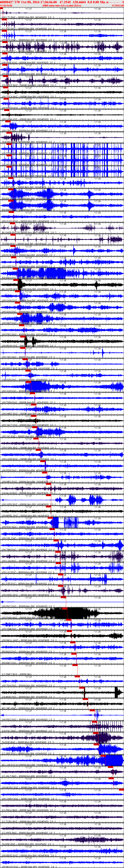124x868 pixels.
Task: Click the UW.TWW.EHZ trace label
Action: (x=28, y=403)
